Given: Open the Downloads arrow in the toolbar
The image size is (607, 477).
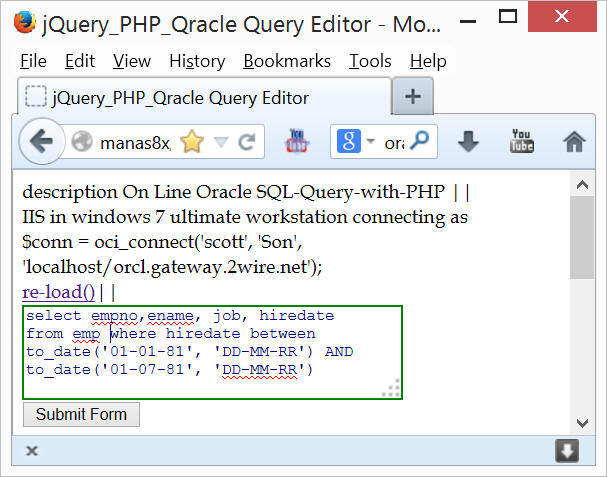Looking at the screenshot, I should point(469,142).
